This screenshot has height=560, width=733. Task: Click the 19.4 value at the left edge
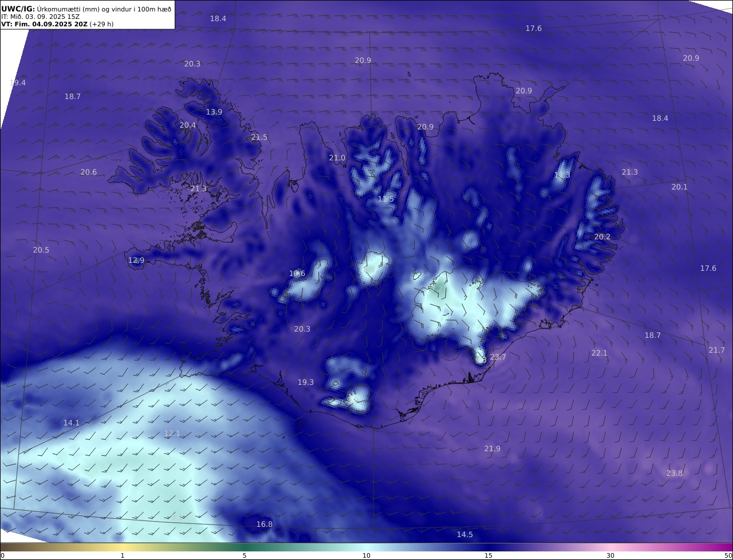pyautogui.click(x=18, y=82)
